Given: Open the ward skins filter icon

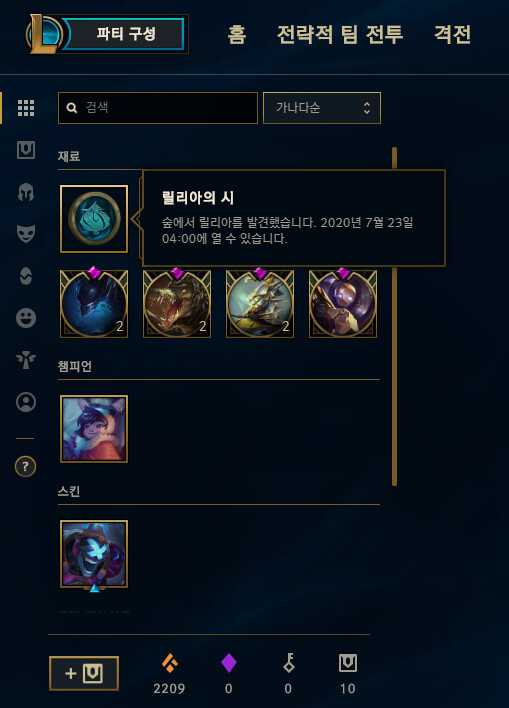Looking at the screenshot, I should coord(26,276).
